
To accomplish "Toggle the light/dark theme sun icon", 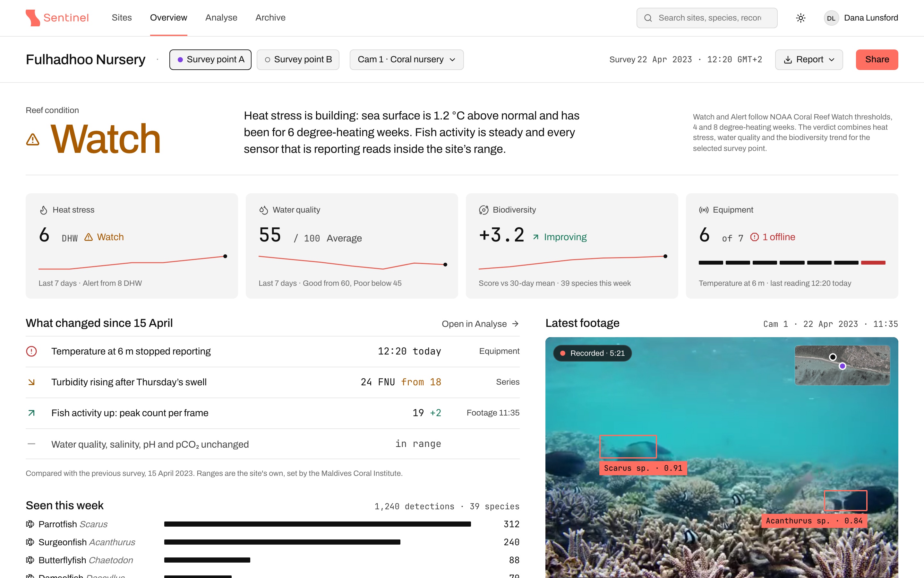I will click(801, 18).
